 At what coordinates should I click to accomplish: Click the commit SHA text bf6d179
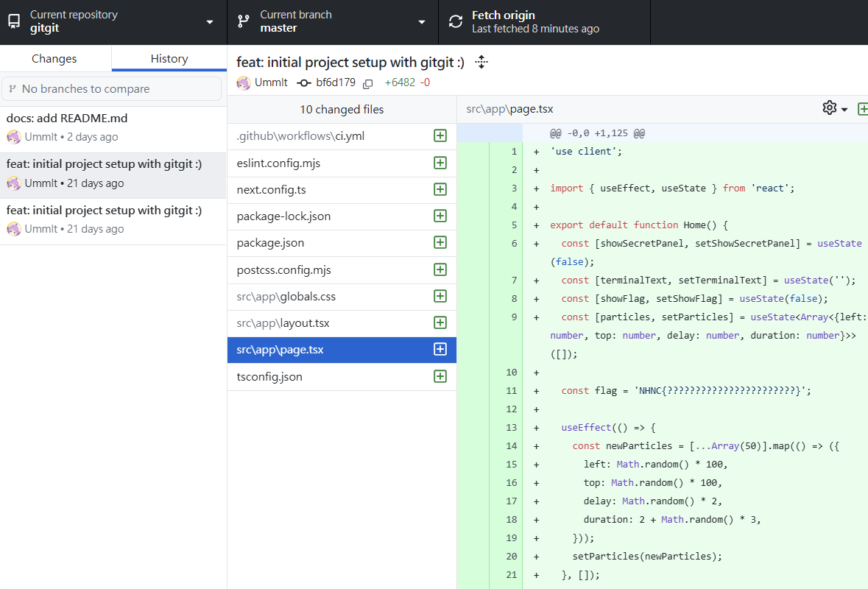[x=336, y=82]
